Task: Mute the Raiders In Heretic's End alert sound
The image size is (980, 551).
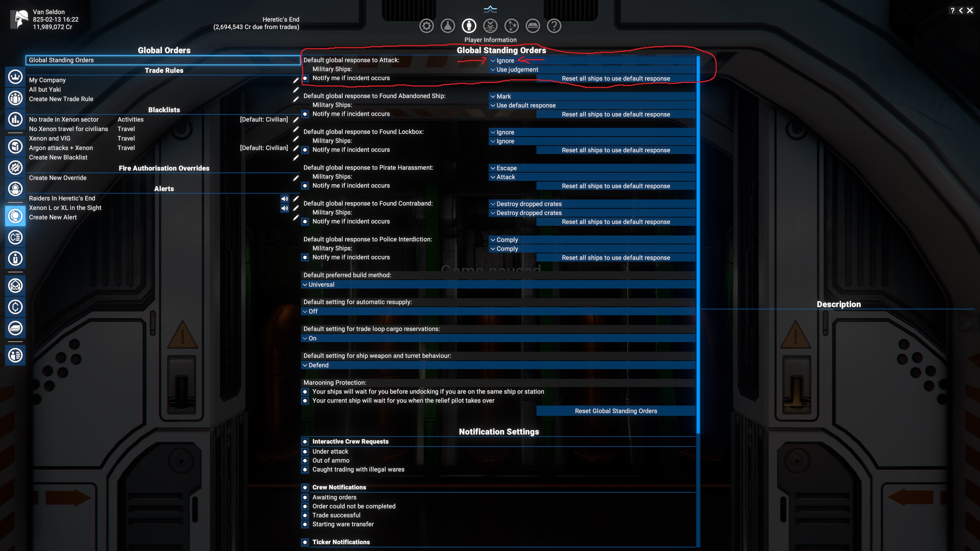Action: [x=285, y=198]
